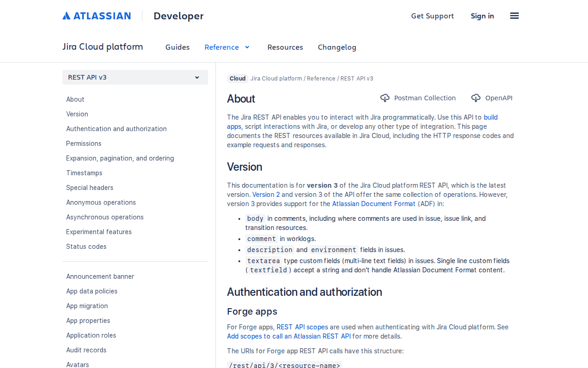Go to Developer home link

coord(178,16)
